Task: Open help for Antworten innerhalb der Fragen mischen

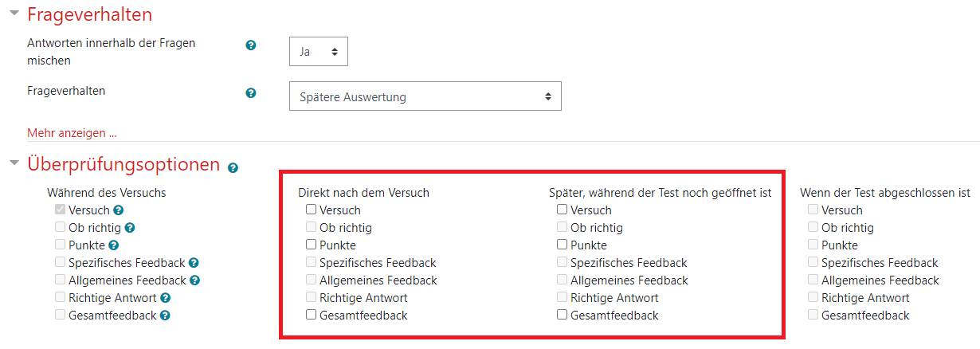Action: pos(251,46)
